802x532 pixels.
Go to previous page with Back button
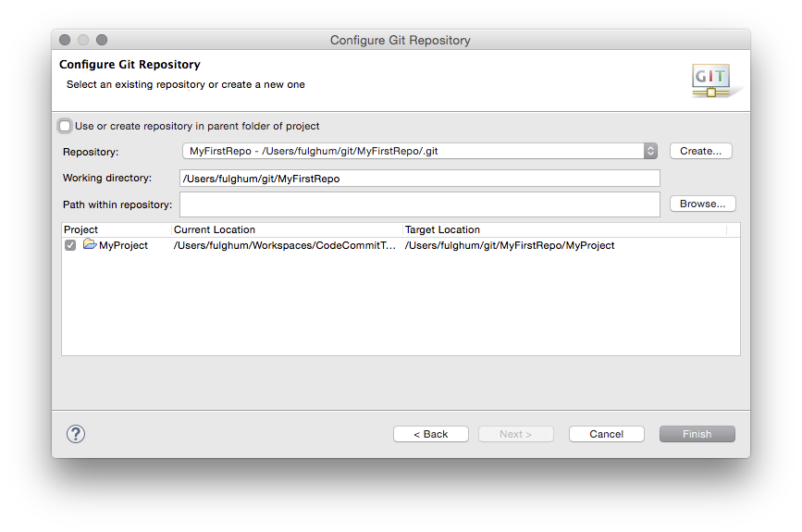click(431, 434)
